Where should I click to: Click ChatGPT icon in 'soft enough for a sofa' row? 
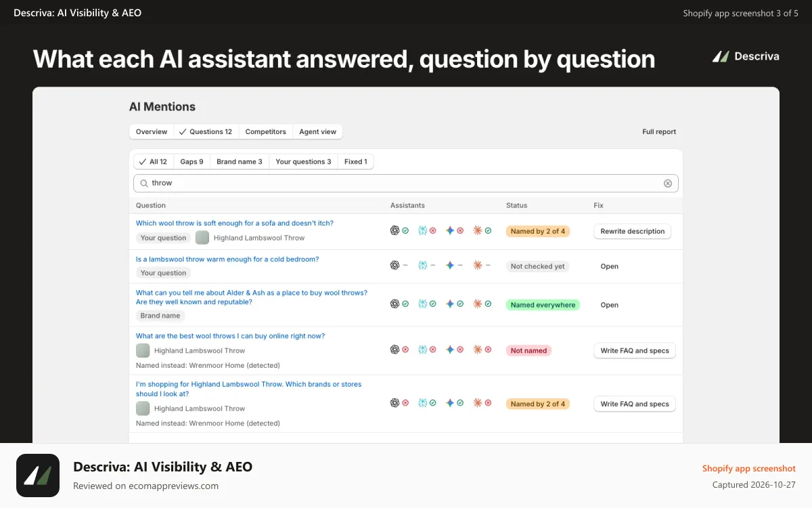[x=394, y=230]
